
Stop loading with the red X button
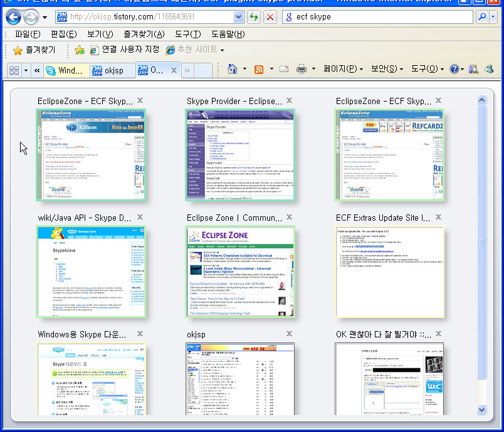coord(270,17)
